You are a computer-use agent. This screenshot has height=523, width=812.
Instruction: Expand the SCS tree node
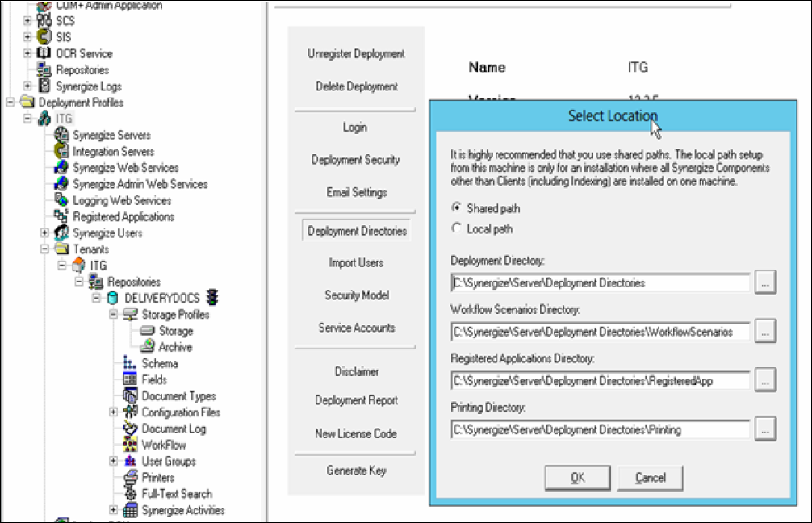click(27, 21)
